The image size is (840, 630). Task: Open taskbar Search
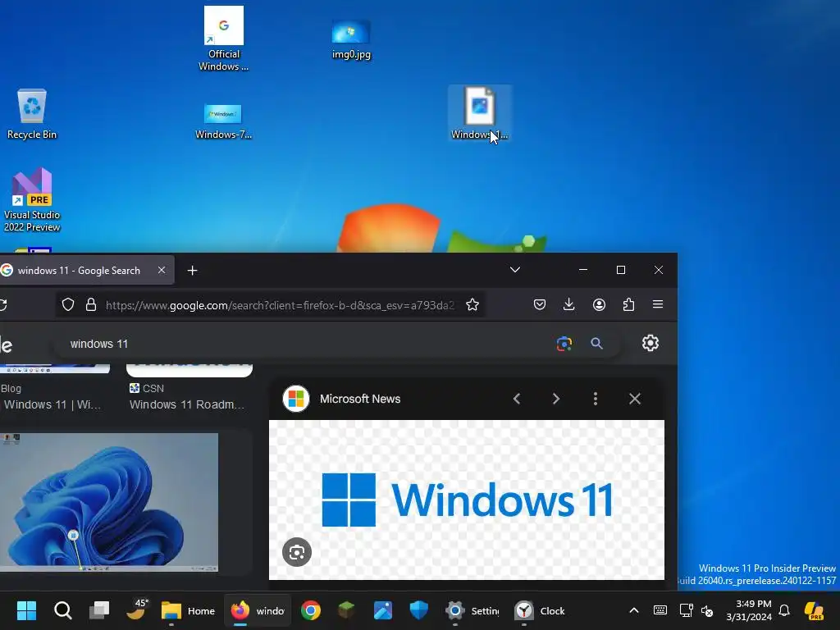[62, 610]
